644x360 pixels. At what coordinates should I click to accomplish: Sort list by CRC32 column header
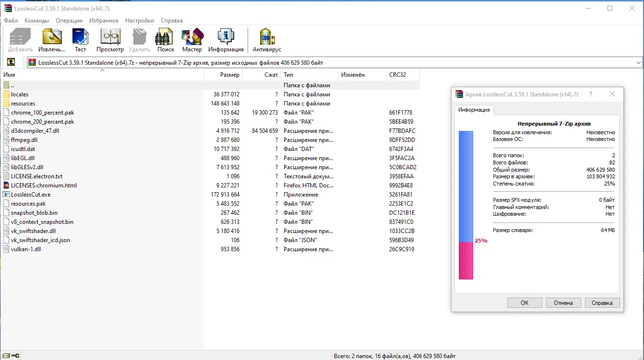[403, 75]
